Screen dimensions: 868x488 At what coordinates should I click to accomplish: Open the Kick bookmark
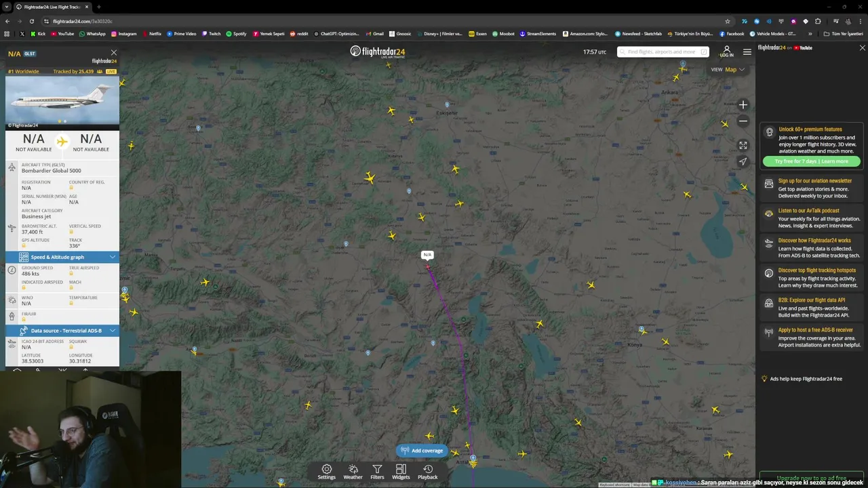38,33
